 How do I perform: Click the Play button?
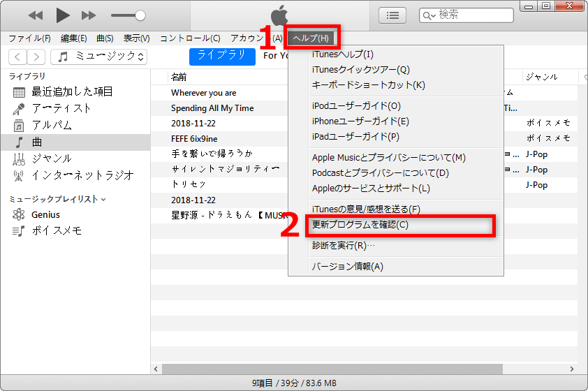(x=63, y=15)
